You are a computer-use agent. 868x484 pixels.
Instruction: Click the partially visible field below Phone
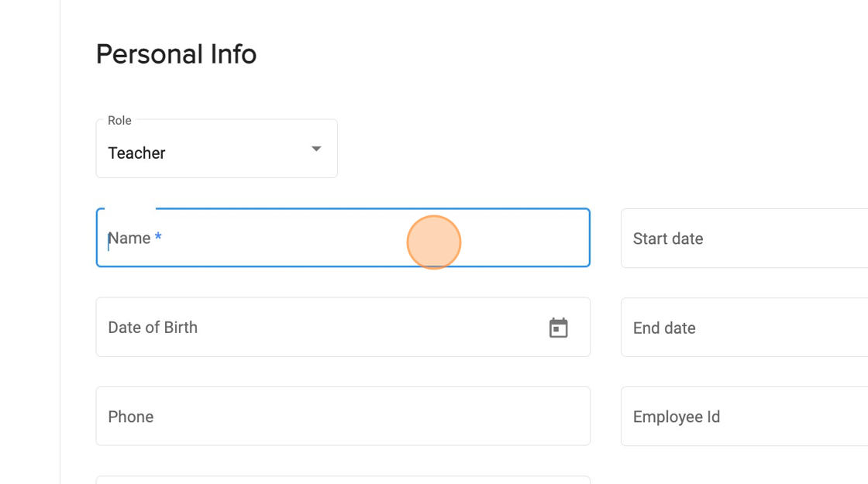click(343, 479)
